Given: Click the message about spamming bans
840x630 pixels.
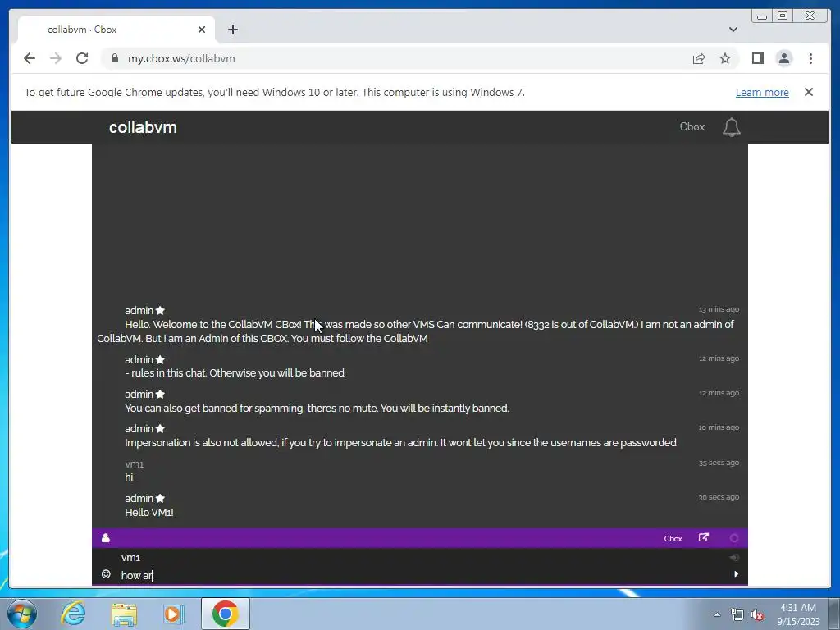Looking at the screenshot, I should pos(317,409).
